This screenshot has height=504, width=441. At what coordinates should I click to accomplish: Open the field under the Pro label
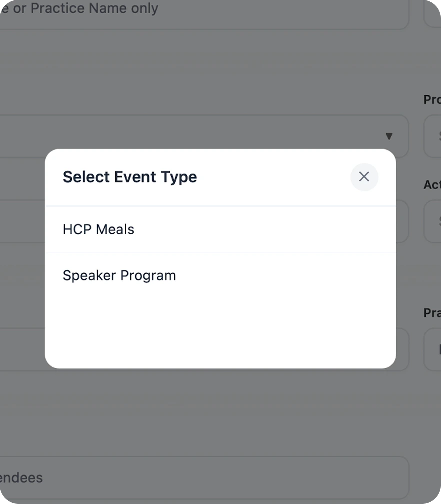(433, 136)
